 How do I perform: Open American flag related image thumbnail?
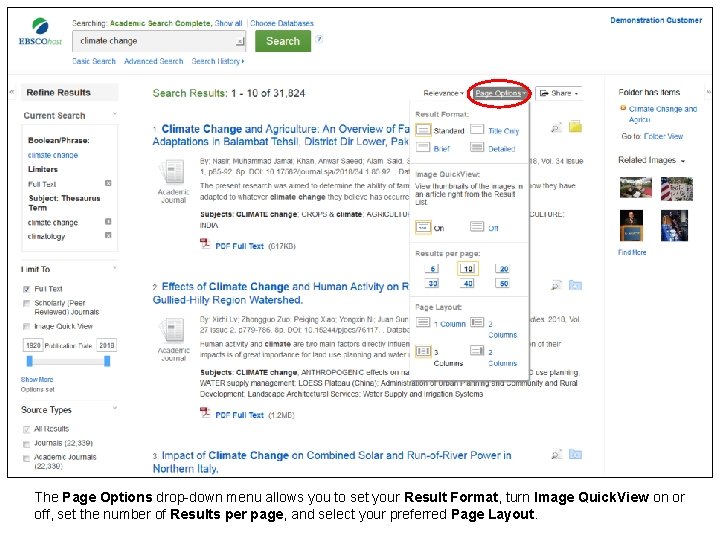[x=676, y=189]
